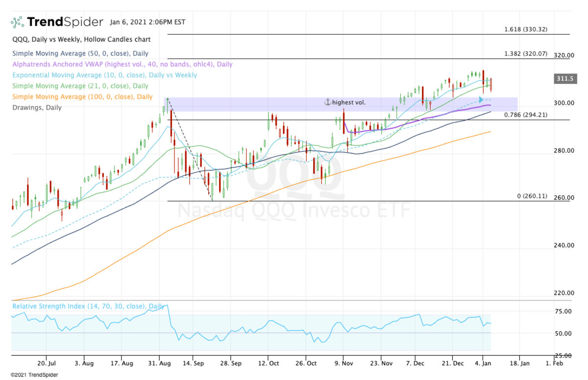Viewport: 588px width, 380px height.
Task: Click the '1.382 (320.07)' Fibonacci level label
Action: pos(526,54)
